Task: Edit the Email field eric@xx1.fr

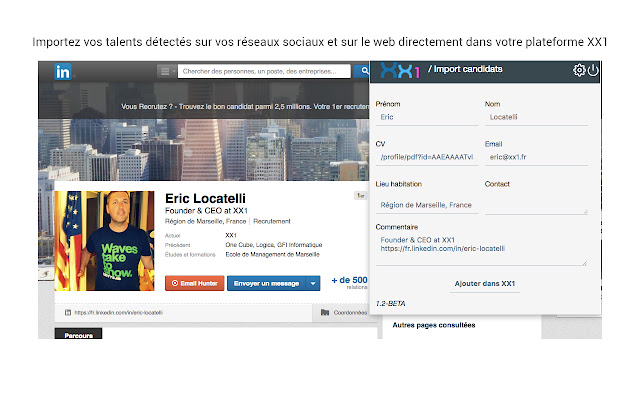Action: (x=536, y=157)
